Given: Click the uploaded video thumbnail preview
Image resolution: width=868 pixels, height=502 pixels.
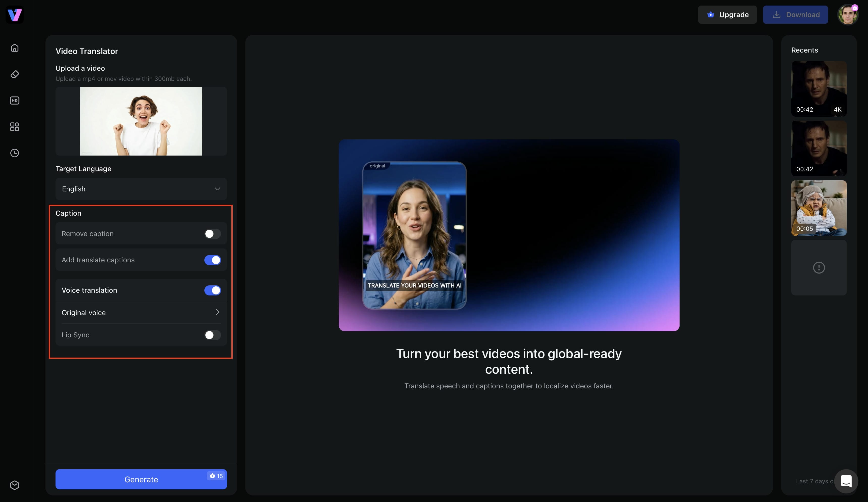Looking at the screenshot, I should 141,121.
